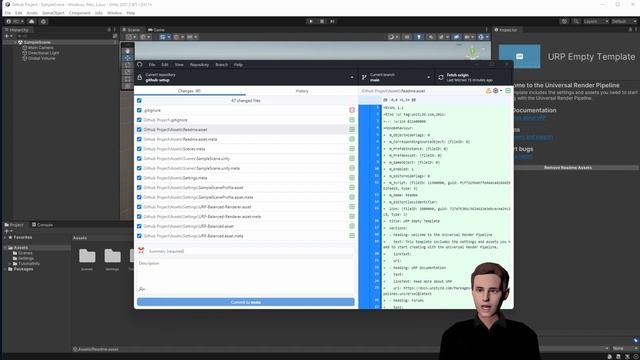The width and height of the screenshot is (640, 360).
Task: Click the Unity Step frame button
Action: click(332, 21)
